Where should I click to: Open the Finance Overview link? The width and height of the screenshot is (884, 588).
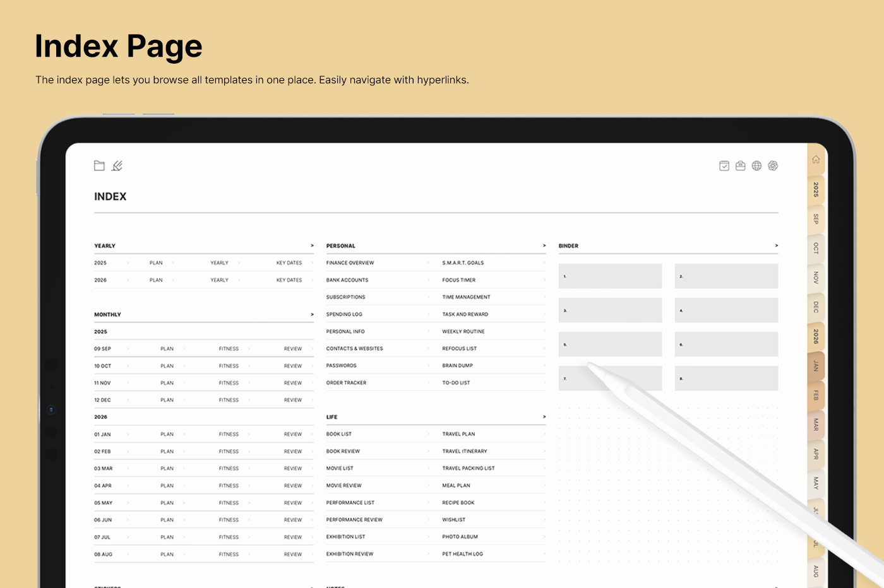[350, 263]
